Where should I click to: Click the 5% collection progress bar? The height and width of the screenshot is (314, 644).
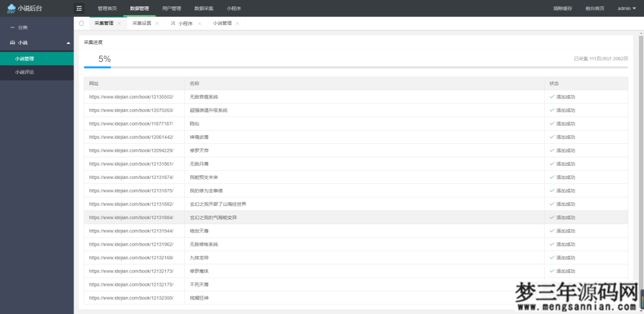click(x=355, y=67)
